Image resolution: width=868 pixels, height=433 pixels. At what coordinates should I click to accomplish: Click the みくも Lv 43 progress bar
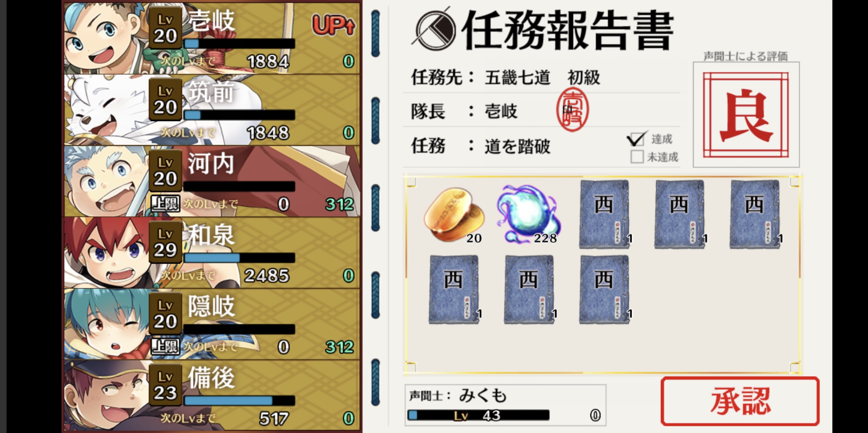pos(478,415)
